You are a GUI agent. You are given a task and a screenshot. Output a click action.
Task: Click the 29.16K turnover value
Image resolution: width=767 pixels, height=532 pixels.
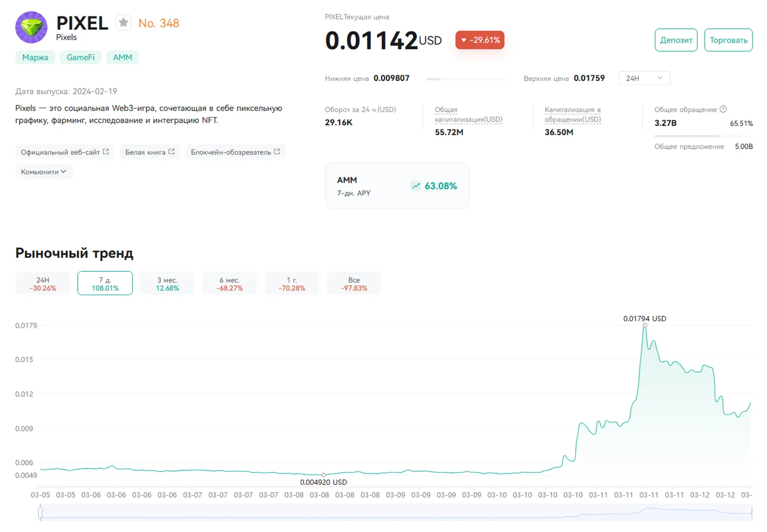pos(339,122)
